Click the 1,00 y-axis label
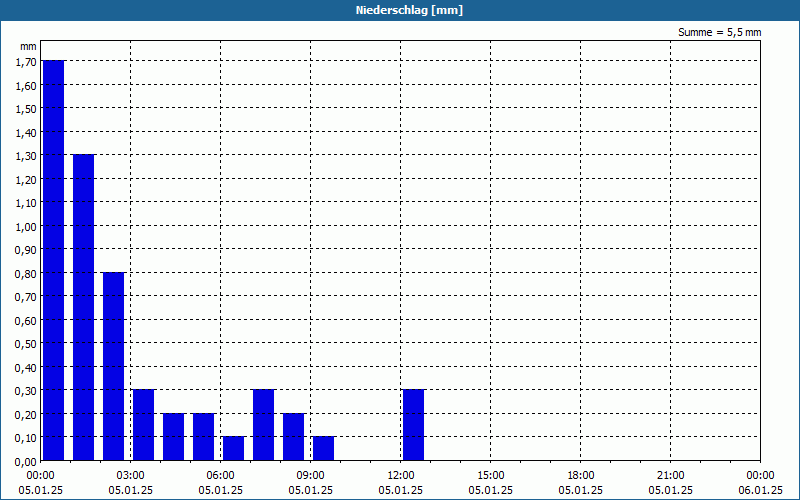 pos(27,227)
